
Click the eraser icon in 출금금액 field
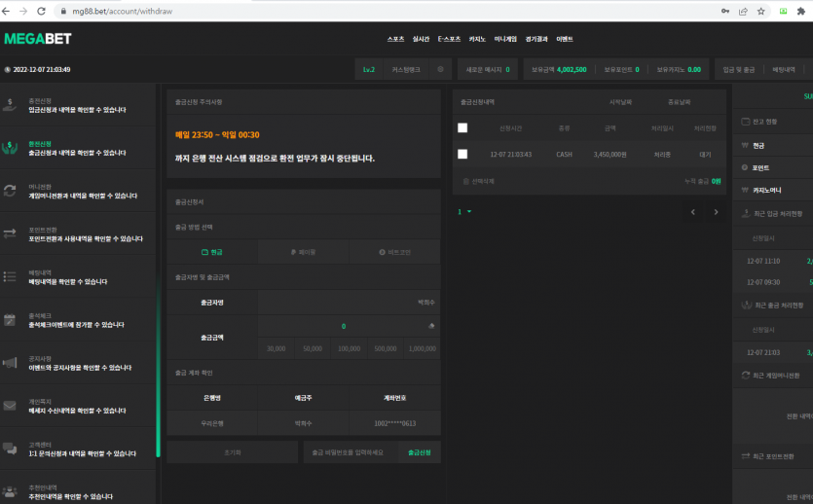tap(430, 326)
